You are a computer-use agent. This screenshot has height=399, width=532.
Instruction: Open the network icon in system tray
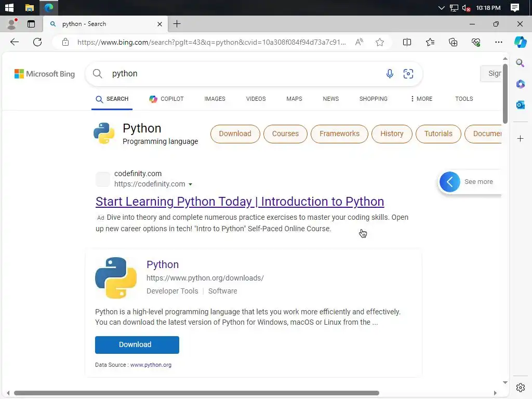pos(454,7)
